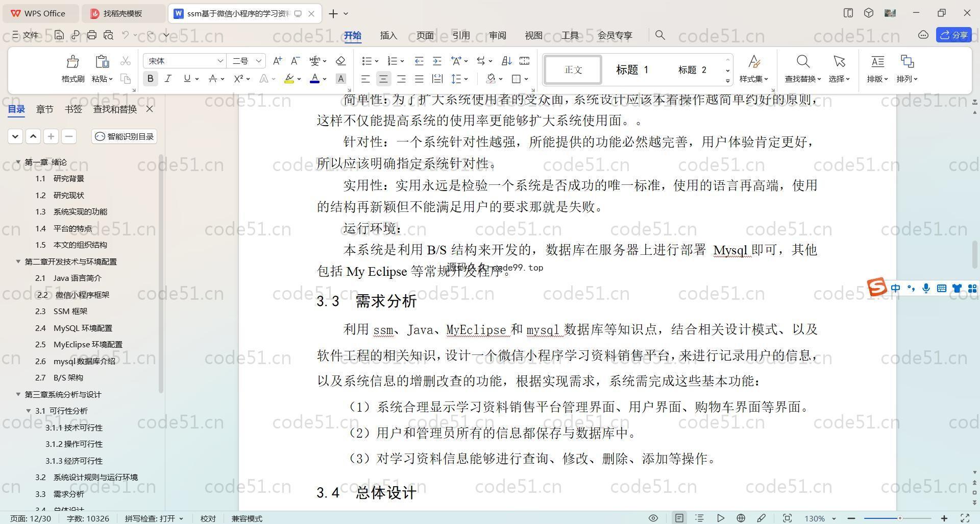Enter full screen via status bar icon
This screenshot has height=524, width=980.
coord(965,518)
